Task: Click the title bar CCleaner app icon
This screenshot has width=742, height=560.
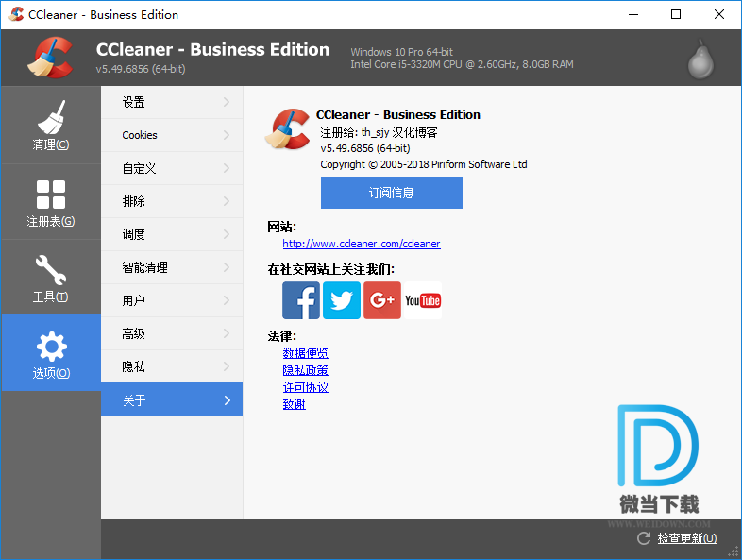Action: click(x=16, y=14)
